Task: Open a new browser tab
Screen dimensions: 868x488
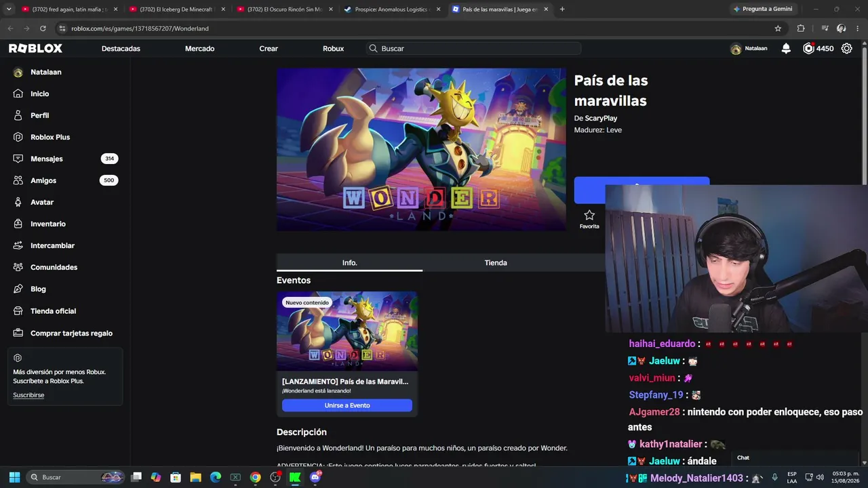Action: click(x=562, y=9)
